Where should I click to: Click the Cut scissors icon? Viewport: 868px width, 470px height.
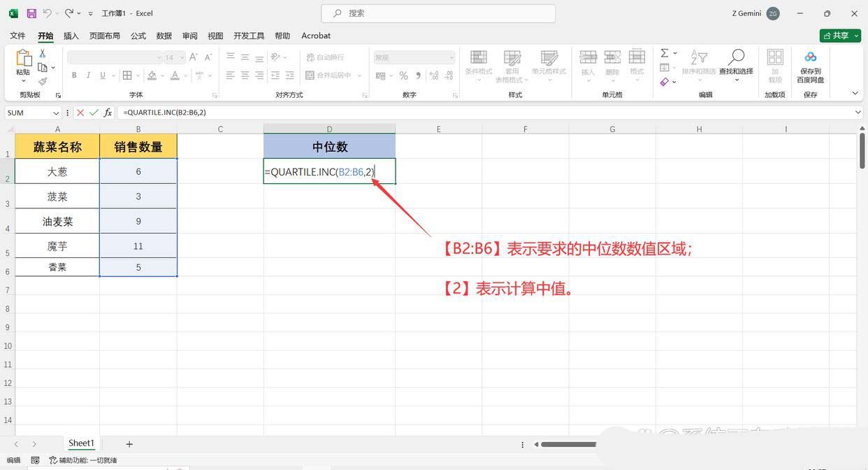click(x=43, y=53)
